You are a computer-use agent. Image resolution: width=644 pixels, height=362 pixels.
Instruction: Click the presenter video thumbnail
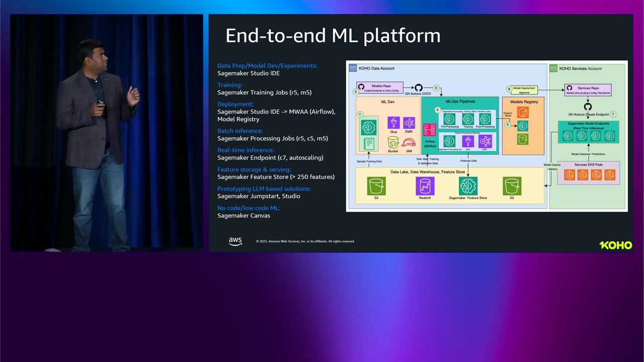[107, 133]
